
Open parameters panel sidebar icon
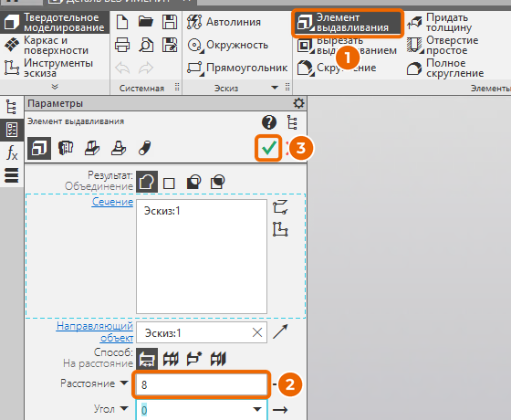point(12,130)
